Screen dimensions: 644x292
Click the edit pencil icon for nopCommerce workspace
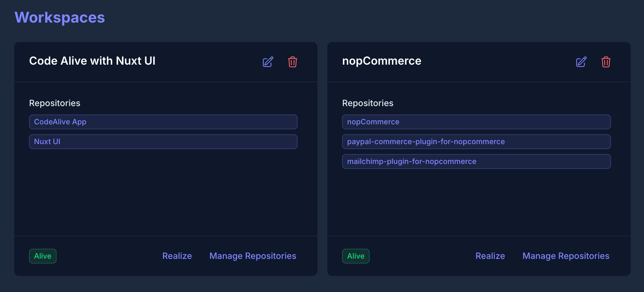pyautogui.click(x=581, y=62)
